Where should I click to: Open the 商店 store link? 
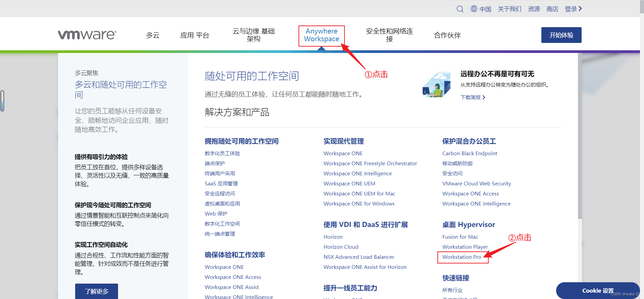point(552,9)
